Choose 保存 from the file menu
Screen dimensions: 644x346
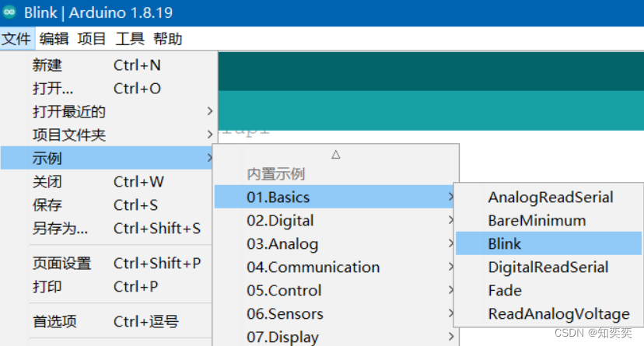click(107, 204)
